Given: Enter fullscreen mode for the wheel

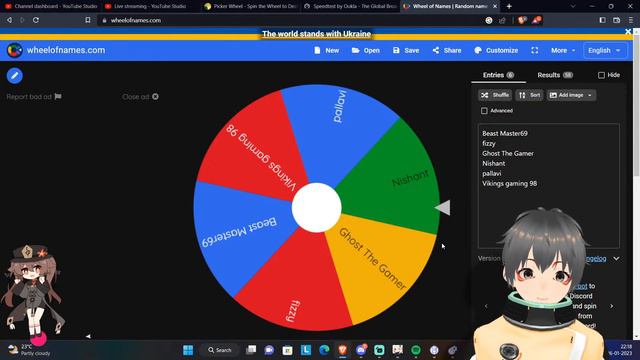Looking at the screenshot, I should coord(535,50).
